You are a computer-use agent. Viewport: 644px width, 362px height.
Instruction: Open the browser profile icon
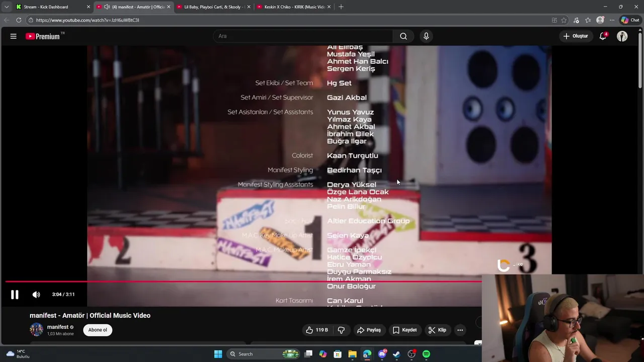coord(600,20)
